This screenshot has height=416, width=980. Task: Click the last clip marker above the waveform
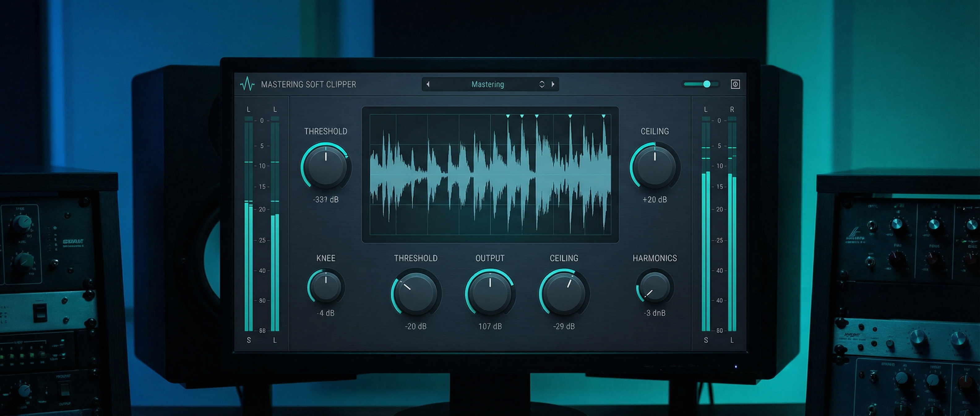pyautogui.click(x=603, y=116)
